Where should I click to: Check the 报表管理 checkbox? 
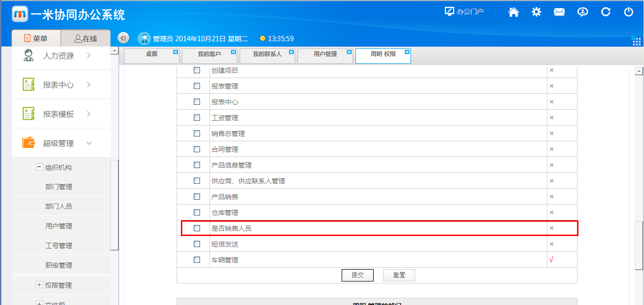pyautogui.click(x=197, y=86)
